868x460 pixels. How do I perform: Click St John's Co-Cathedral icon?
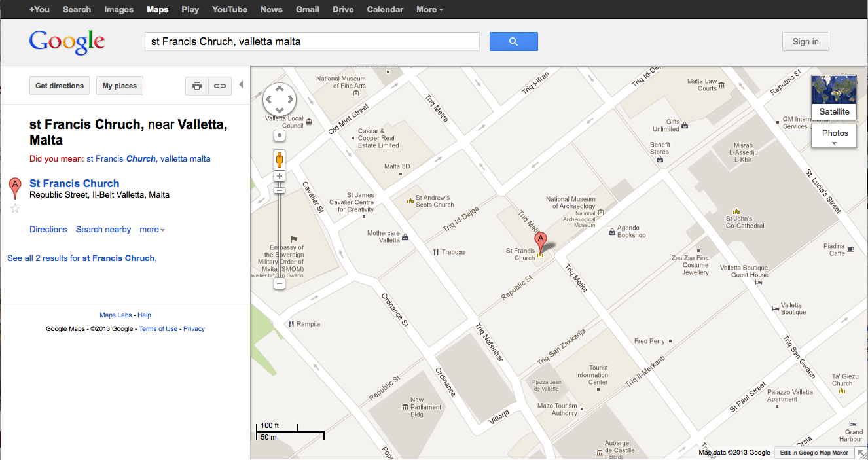click(736, 211)
